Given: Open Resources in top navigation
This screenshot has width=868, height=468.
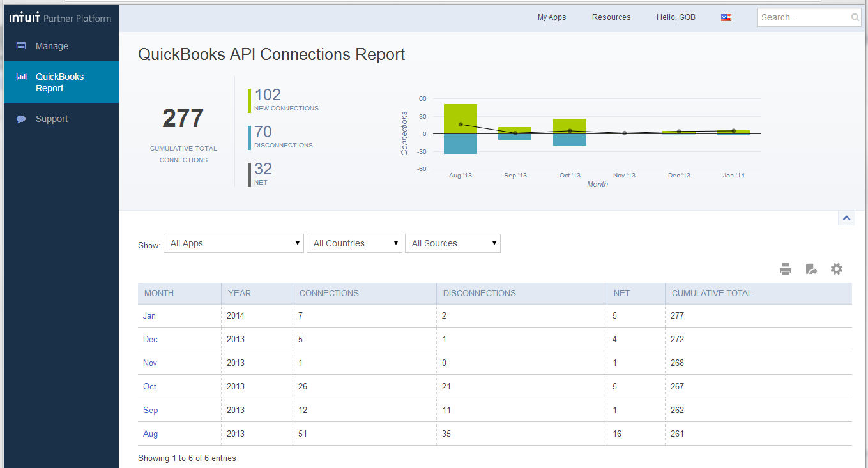Looking at the screenshot, I should [611, 17].
